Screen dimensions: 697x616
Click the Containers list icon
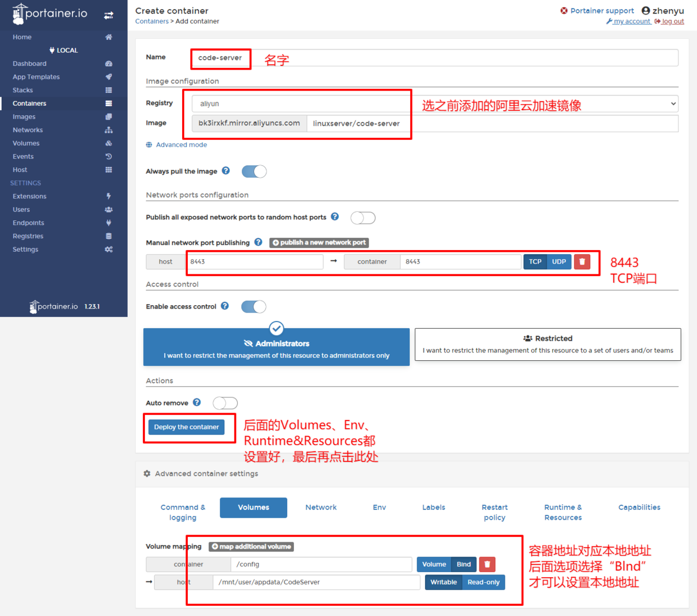click(x=108, y=103)
